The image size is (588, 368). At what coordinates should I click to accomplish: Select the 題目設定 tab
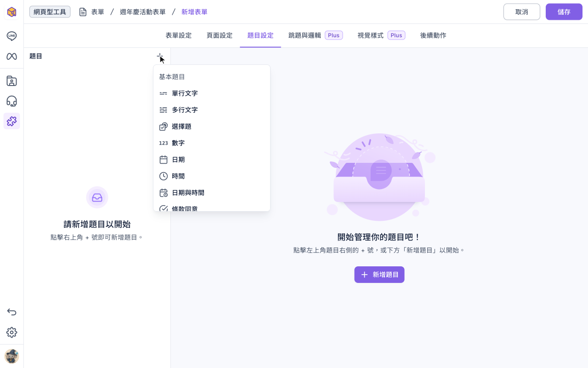[x=260, y=35]
